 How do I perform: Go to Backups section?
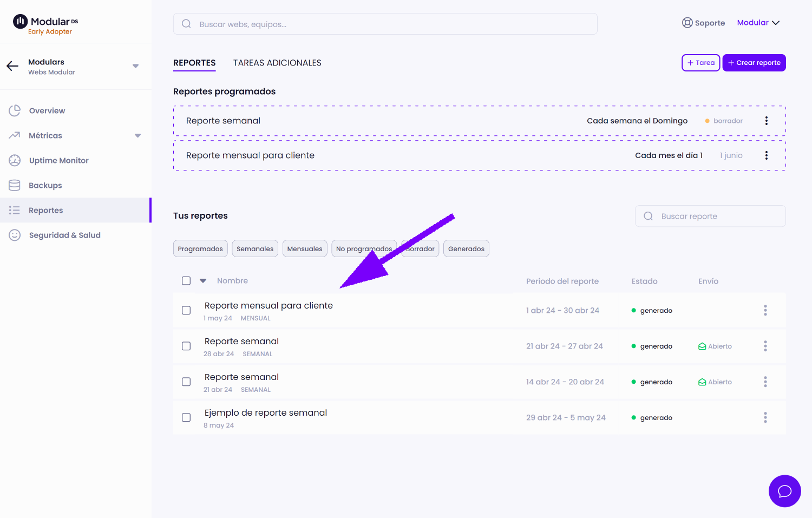coord(45,185)
